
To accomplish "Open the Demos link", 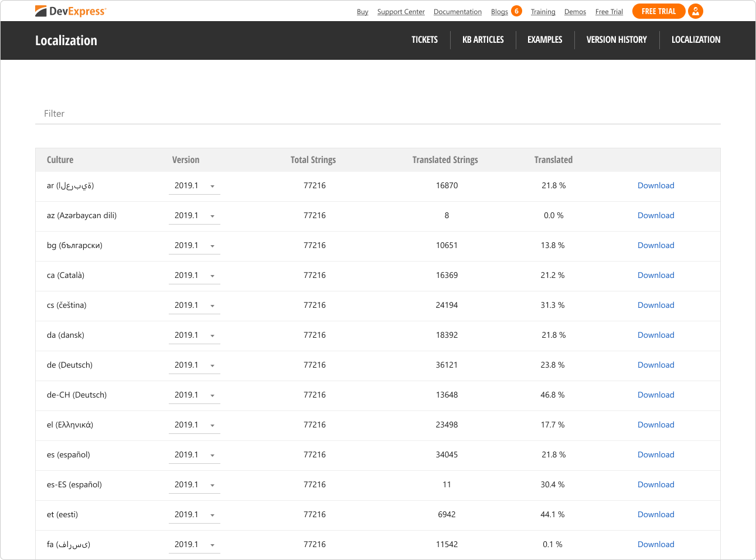I will click(575, 12).
